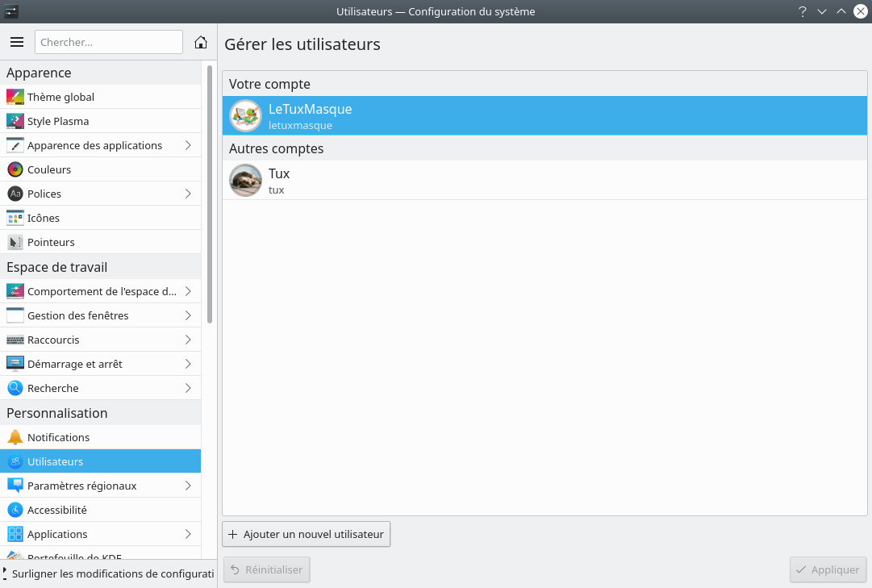The width and height of the screenshot is (872, 588).
Task: Click the home icon button
Action: coord(201,42)
